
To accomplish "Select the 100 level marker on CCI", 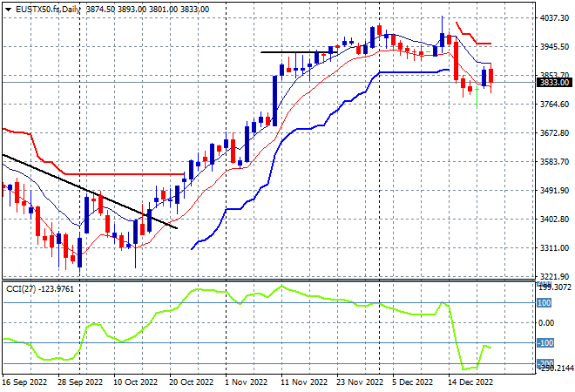I will click(545, 303).
